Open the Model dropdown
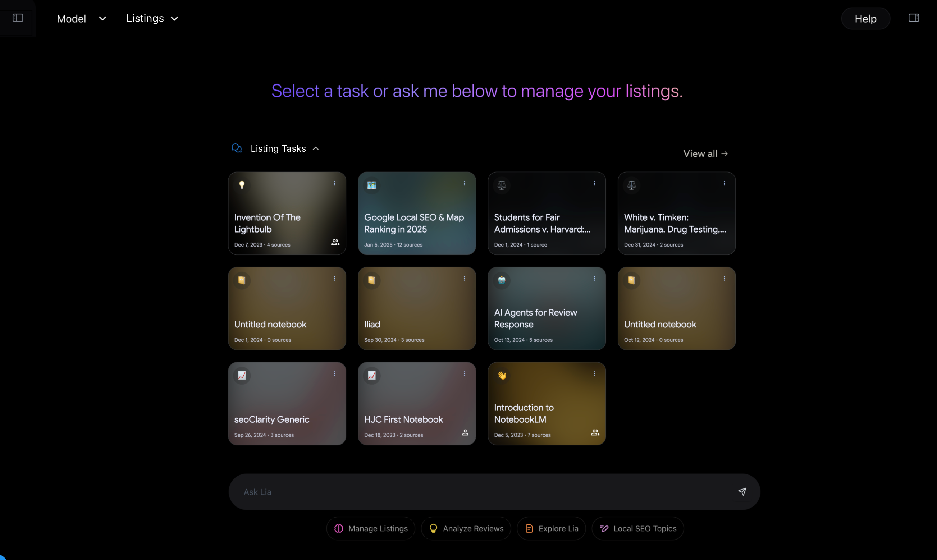This screenshot has height=560, width=937. 82,18
